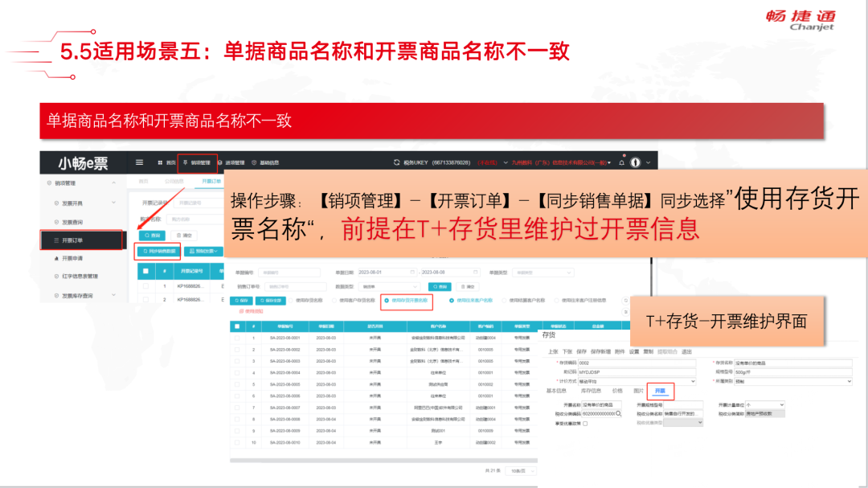Open the 销项管理 top navigation item
This screenshot has width=868, height=488.
point(197,163)
